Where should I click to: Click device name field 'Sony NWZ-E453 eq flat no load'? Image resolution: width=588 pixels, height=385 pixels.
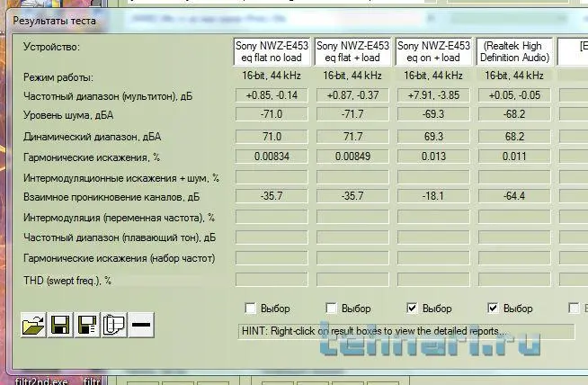[272, 51]
